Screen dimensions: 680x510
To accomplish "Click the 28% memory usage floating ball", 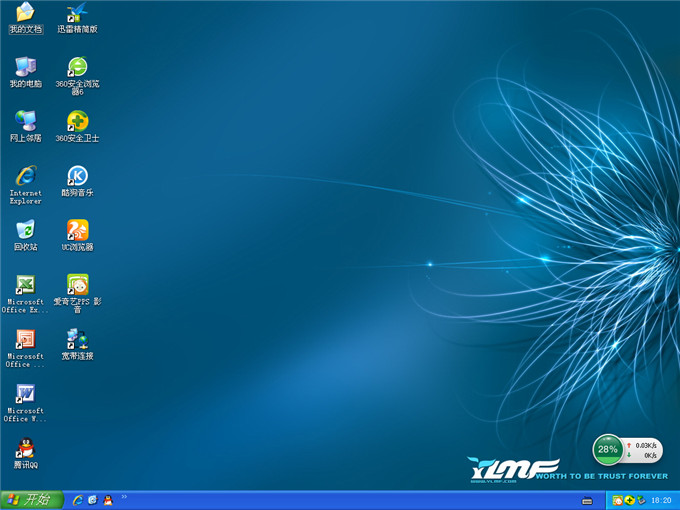I will [x=607, y=450].
